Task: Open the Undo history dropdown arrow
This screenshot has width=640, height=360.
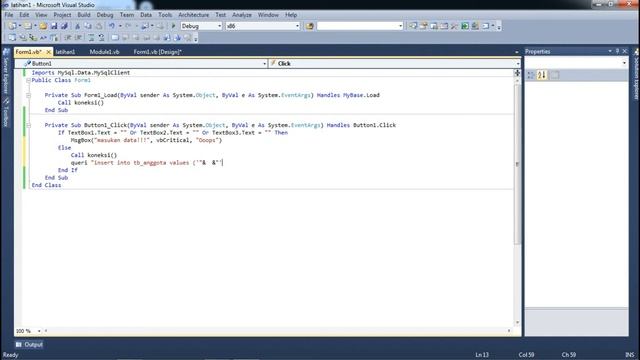Action: pos(120,26)
